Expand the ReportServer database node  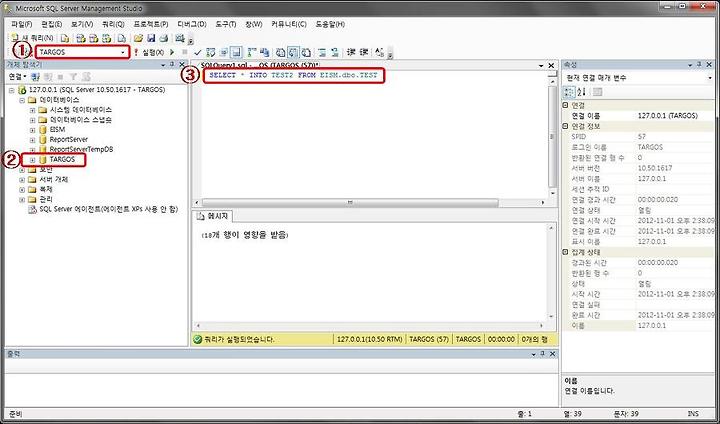click(32, 140)
